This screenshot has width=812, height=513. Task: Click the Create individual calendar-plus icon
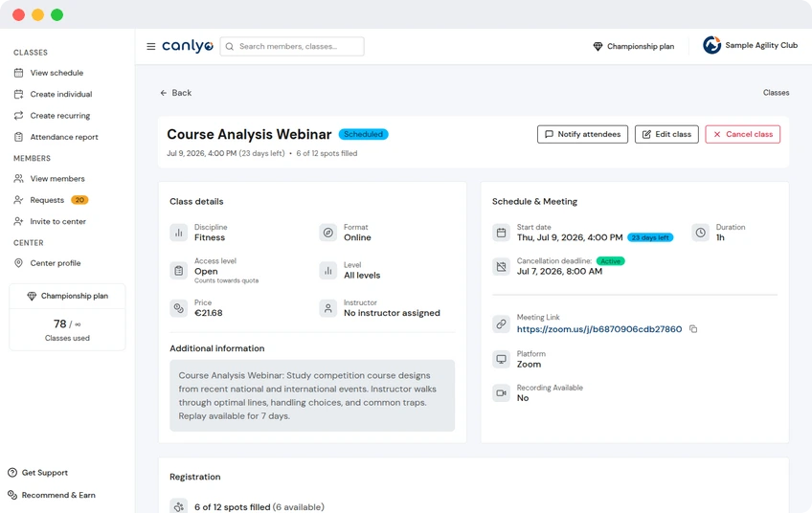[x=18, y=94]
